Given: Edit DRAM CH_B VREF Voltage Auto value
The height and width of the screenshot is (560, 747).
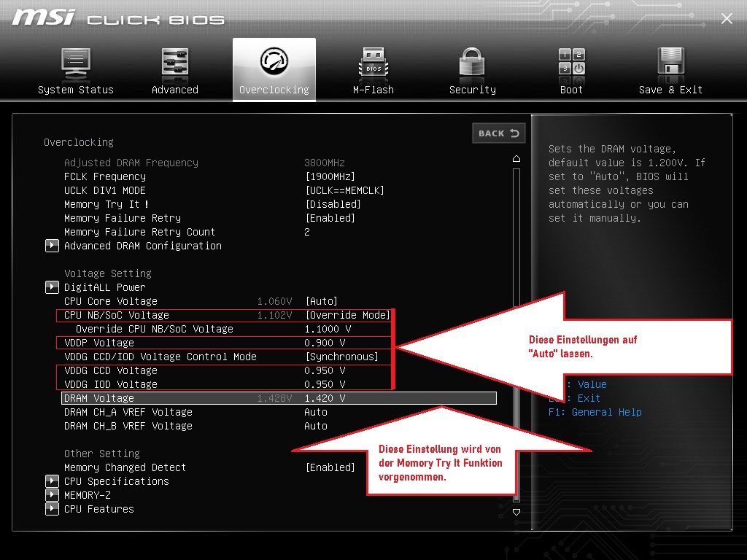Looking at the screenshot, I should tap(316, 426).
